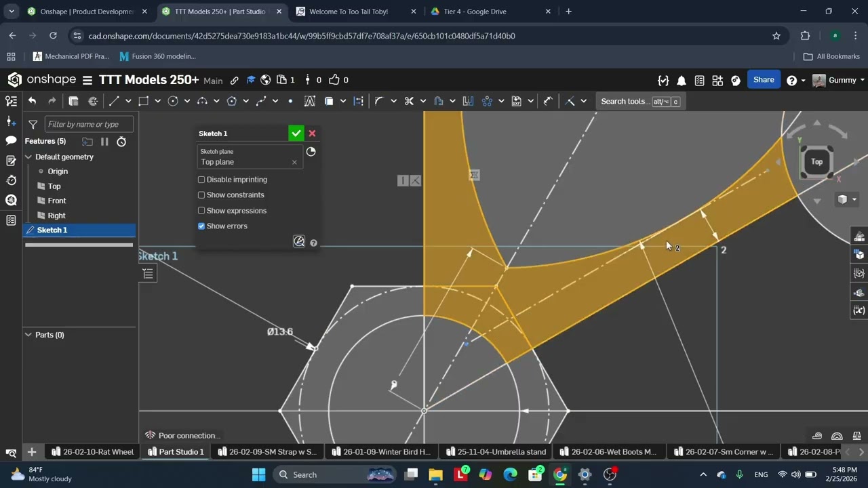Open the 26-02-10-Rat Wheel tab
This screenshot has width=868, height=488.
pos(93,452)
